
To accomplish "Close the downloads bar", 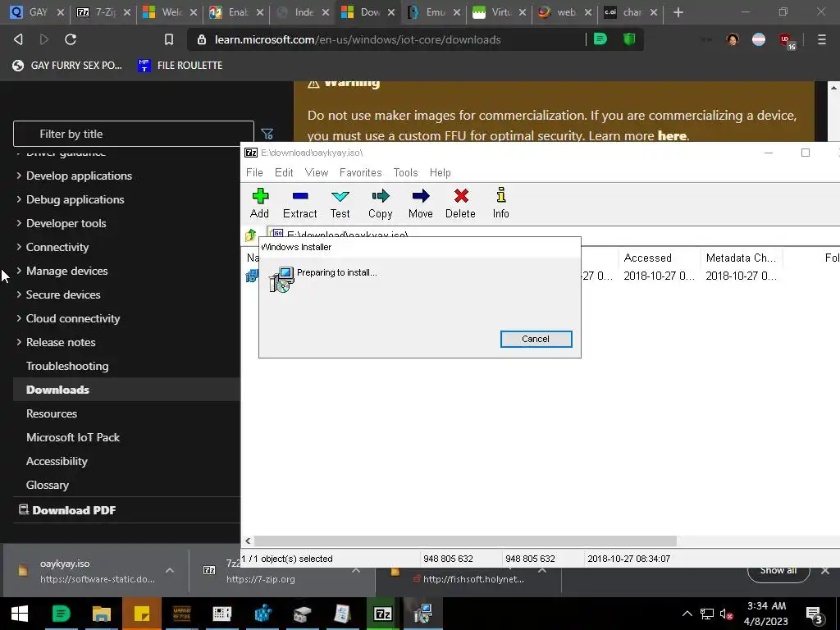I will coord(825,571).
